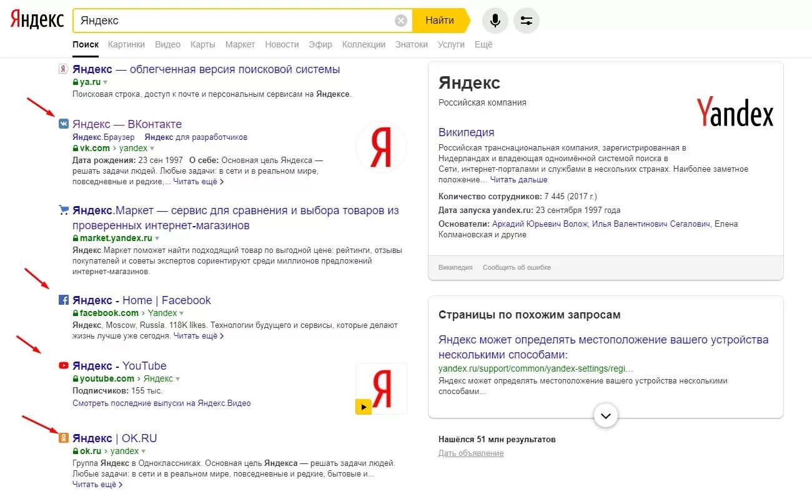The width and height of the screenshot is (812, 504).
Task: Open Википедия link in knowledge panel
Action: [467, 132]
